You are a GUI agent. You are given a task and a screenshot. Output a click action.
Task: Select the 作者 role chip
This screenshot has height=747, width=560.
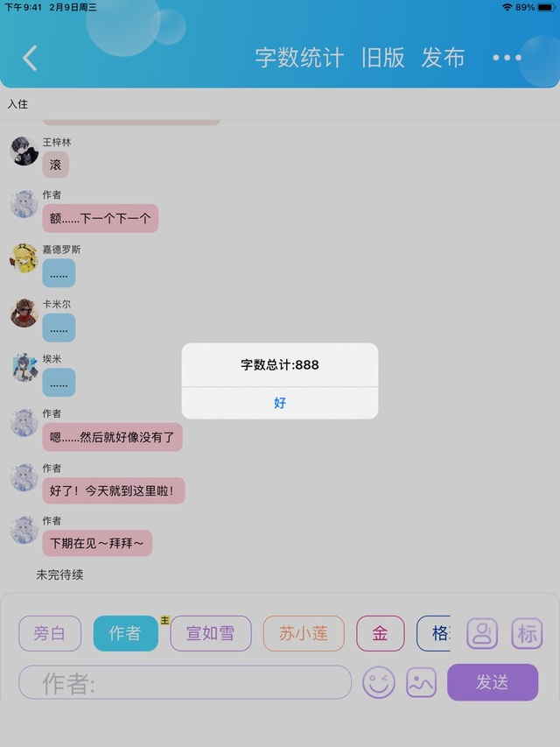(x=125, y=634)
